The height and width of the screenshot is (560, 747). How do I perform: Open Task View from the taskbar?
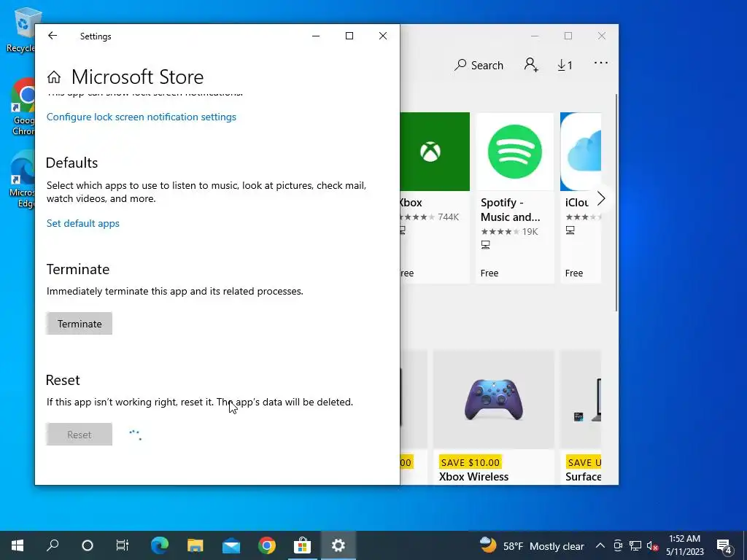tap(123, 545)
